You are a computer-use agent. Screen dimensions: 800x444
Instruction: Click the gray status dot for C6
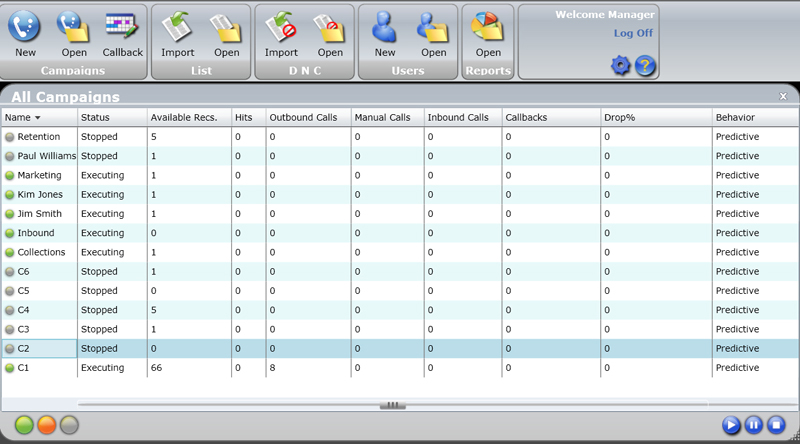pyautogui.click(x=10, y=272)
